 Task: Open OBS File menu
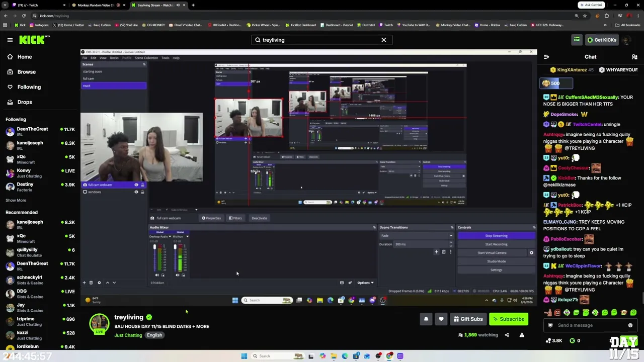click(85, 58)
